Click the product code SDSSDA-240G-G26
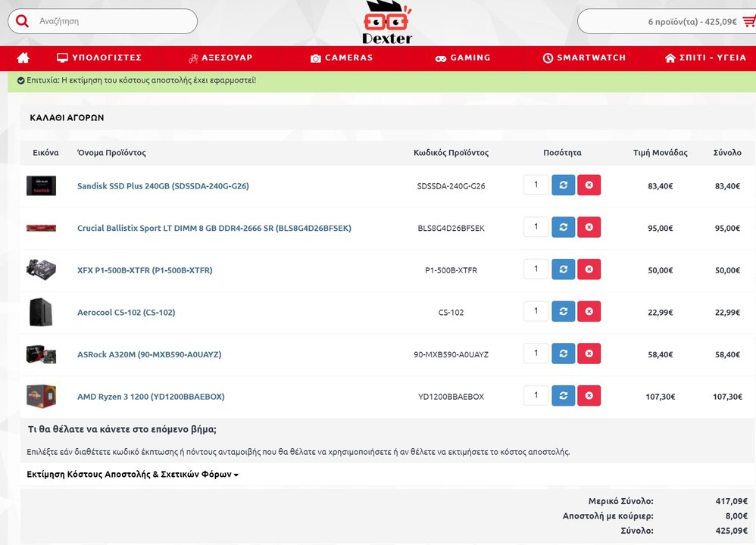This screenshot has height=545, width=756. [451, 186]
